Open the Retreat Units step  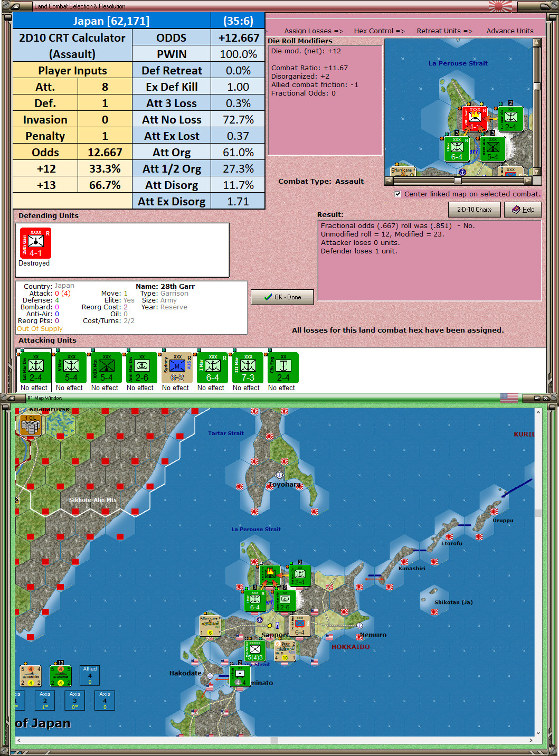point(444,31)
